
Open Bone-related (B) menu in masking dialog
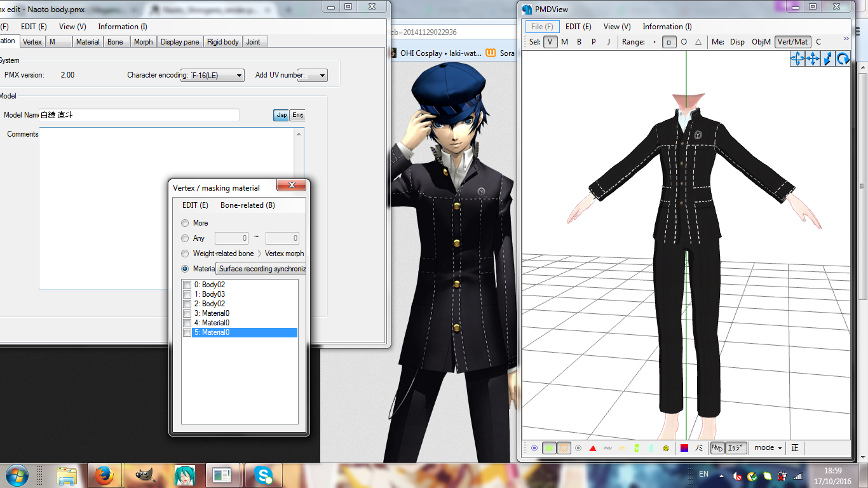(248, 205)
